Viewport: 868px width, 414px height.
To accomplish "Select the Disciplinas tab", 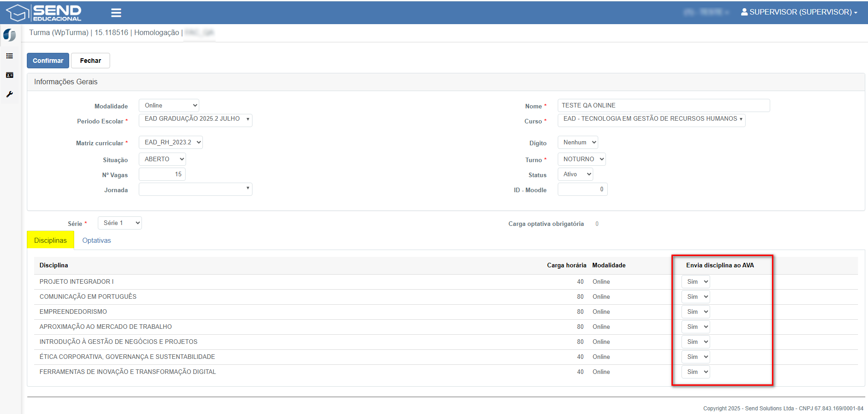I will [x=50, y=240].
